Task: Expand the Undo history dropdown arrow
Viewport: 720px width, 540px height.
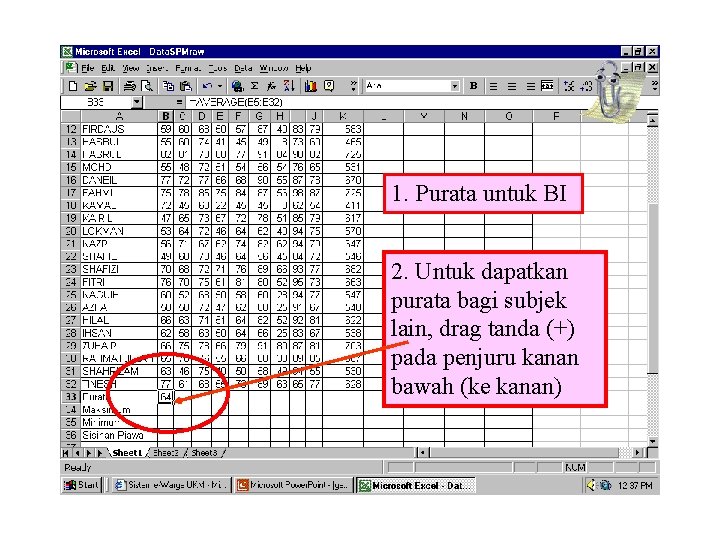Action: pos(220,86)
